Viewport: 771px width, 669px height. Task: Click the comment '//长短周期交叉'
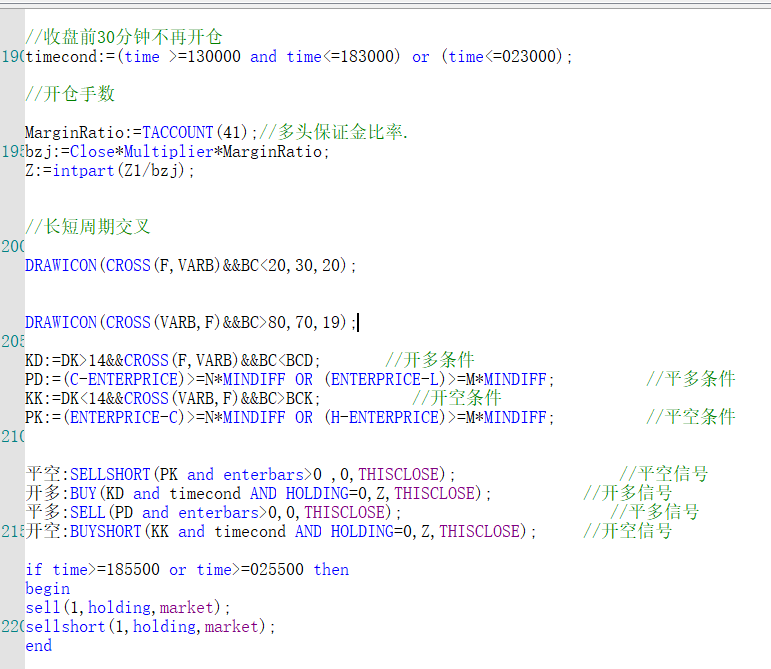coord(88,227)
